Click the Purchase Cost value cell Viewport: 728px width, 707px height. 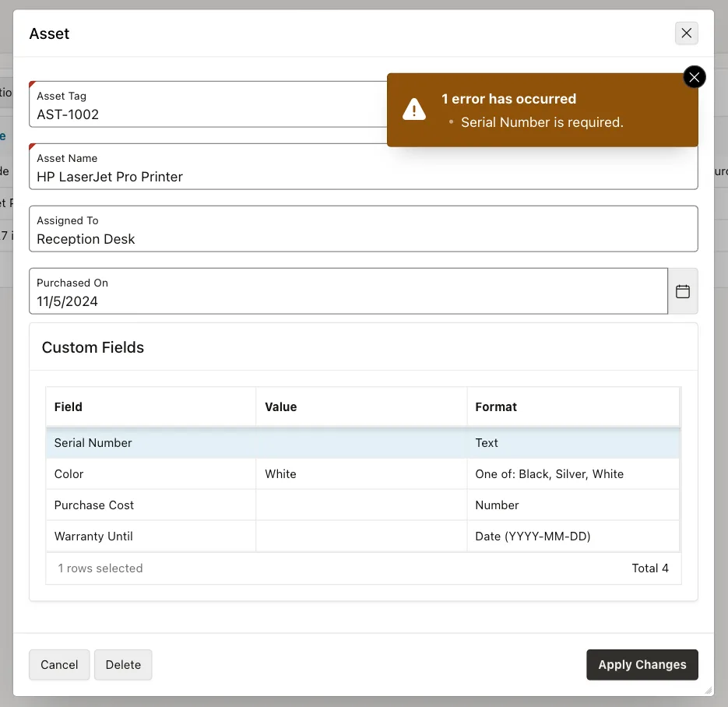pos(361,505)
